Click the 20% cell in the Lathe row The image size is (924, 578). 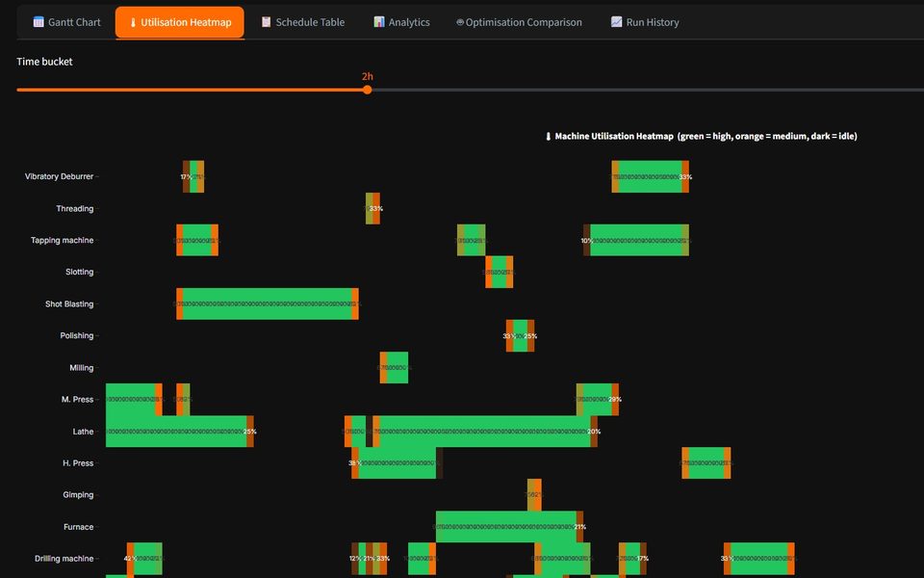point(594,432)
